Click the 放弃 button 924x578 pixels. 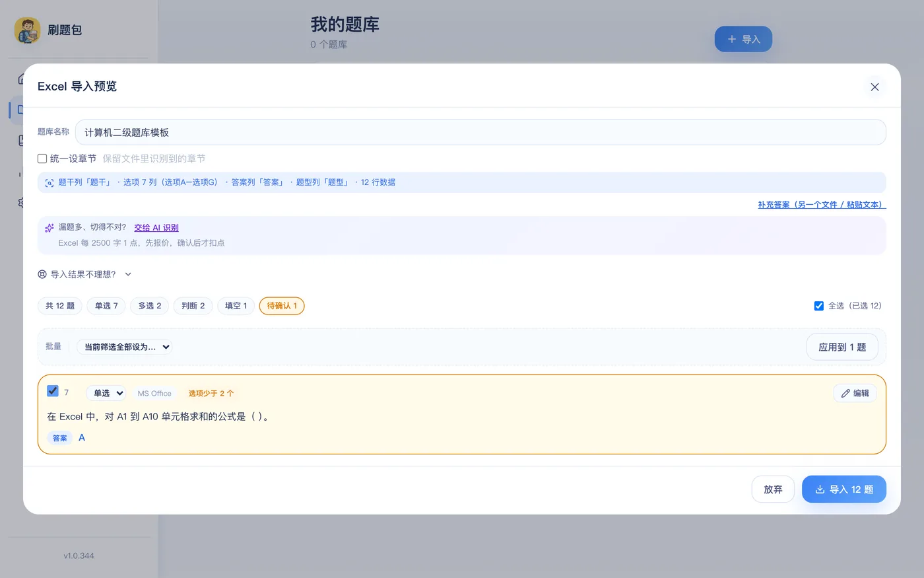click(773, 489)
